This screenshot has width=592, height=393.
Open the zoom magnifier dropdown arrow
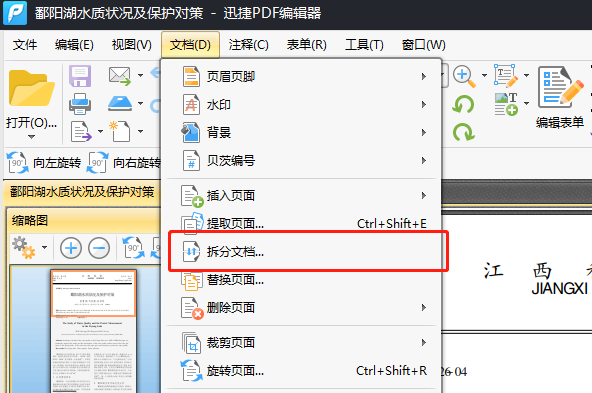pyautogui.click(x=484, y=76)
